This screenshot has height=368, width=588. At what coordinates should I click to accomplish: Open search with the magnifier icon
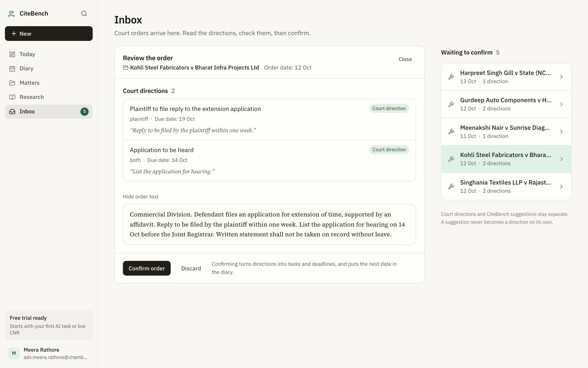point(84,14)
